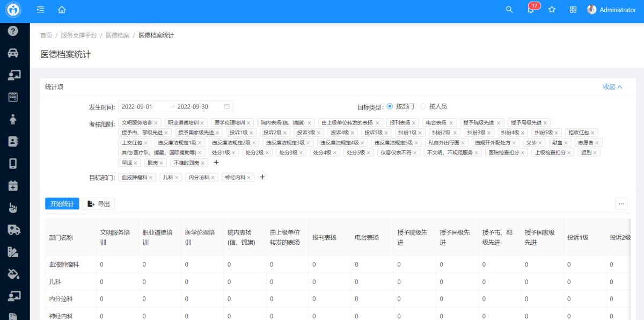Remove the 医学伦理培训 tag
Screen dimensions: 644x320
click(x=248, y=122)
